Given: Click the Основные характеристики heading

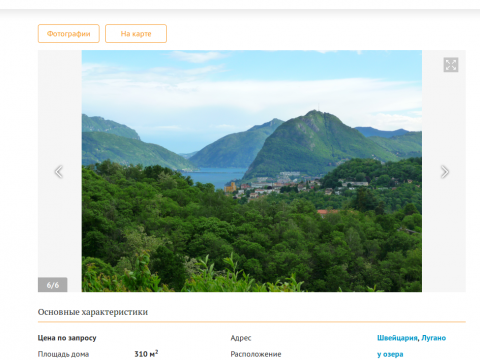Looking at the screenshot, I should [93, 312].
